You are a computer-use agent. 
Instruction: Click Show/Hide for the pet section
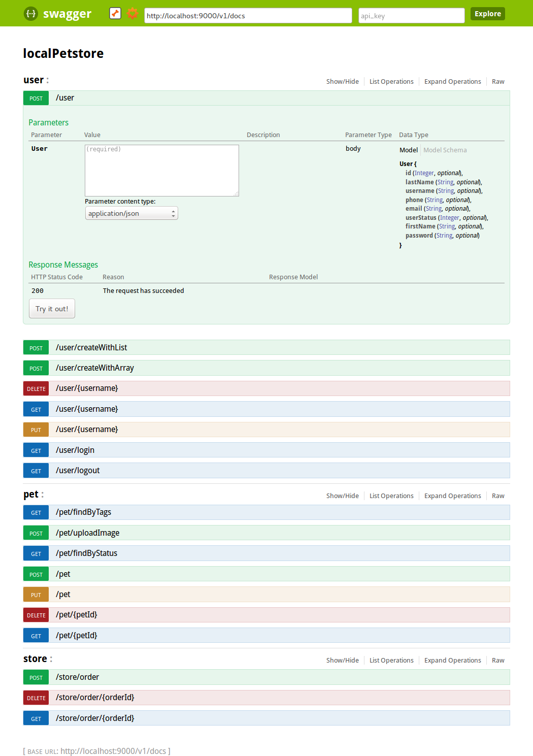(x=342, y=496)
